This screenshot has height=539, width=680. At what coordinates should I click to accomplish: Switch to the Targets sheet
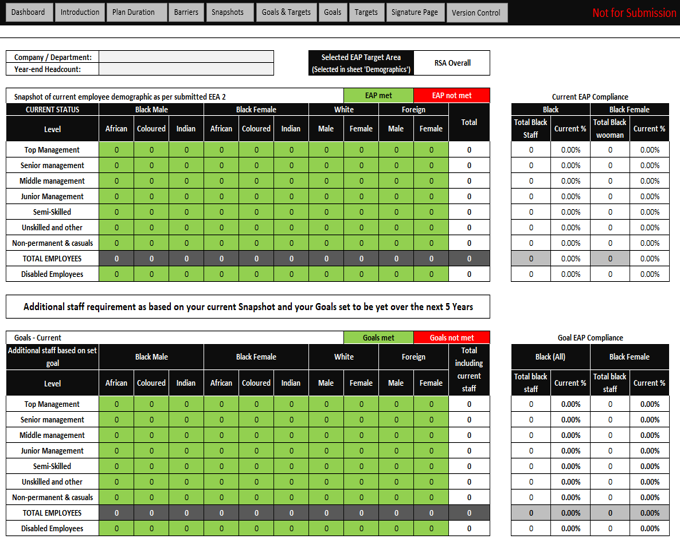pyautogui.click(x=366, y=13)
